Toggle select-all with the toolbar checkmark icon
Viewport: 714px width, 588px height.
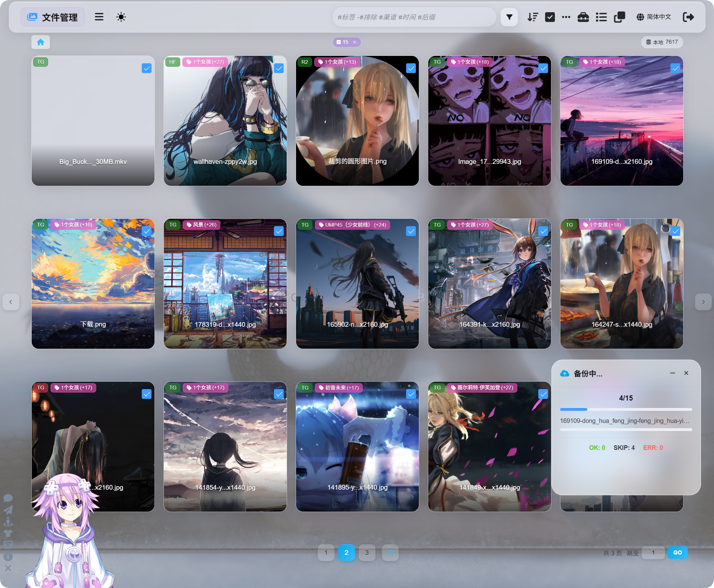[x=550, y=17]
